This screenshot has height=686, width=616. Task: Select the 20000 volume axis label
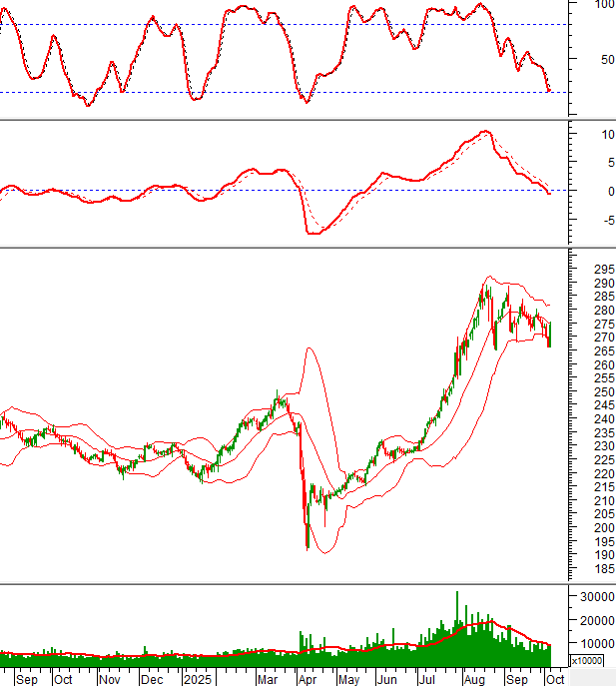591,620
